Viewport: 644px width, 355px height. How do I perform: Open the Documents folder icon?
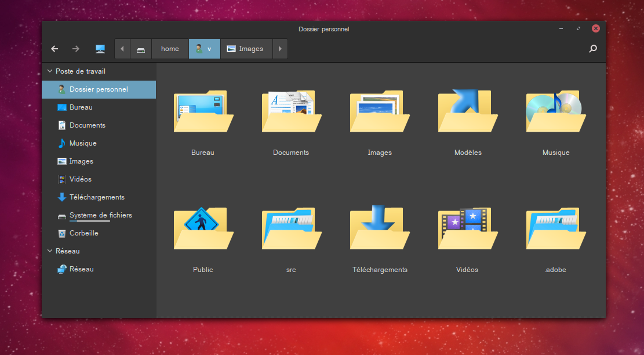click(291, 111)
